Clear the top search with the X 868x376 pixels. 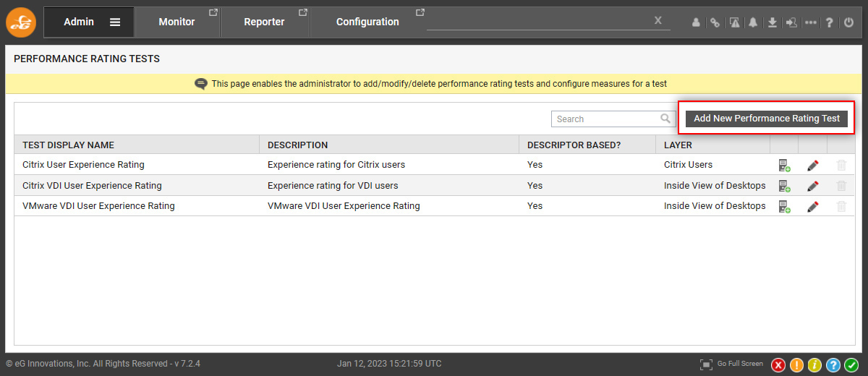click(658, 20)
